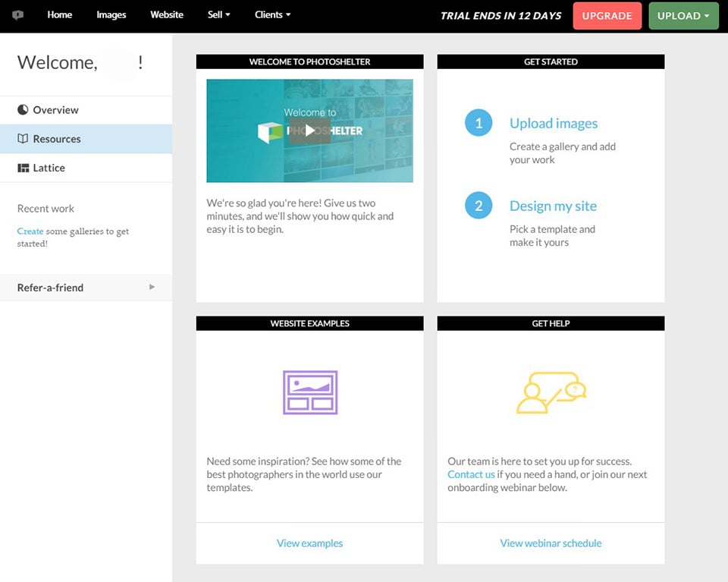Click 'TRIAL ENDS IN 12 DAYS' text
This screenshot has height=582, width=728.
pos(500,16)
